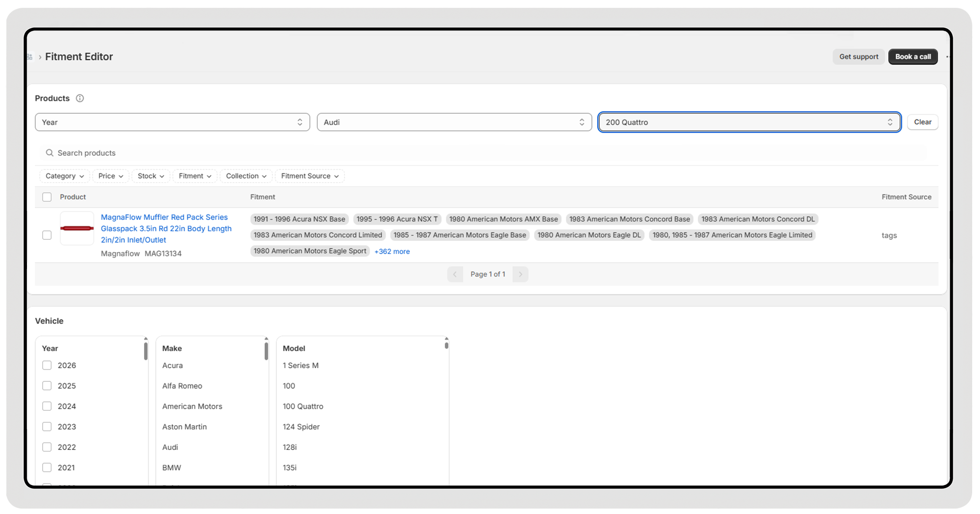
Task: Open the MagnaFlow muffler product thumbnail
Action: pos(77,228)
